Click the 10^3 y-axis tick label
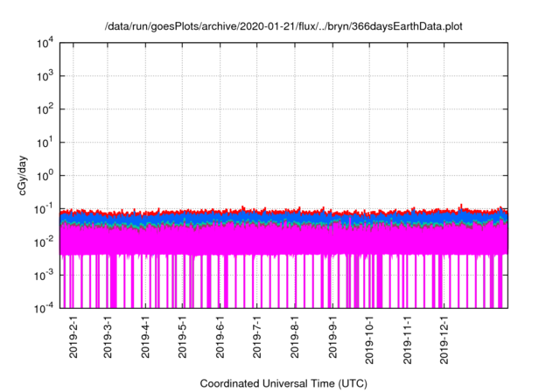This screenshot has height=392, width=560. click(45, 75)
